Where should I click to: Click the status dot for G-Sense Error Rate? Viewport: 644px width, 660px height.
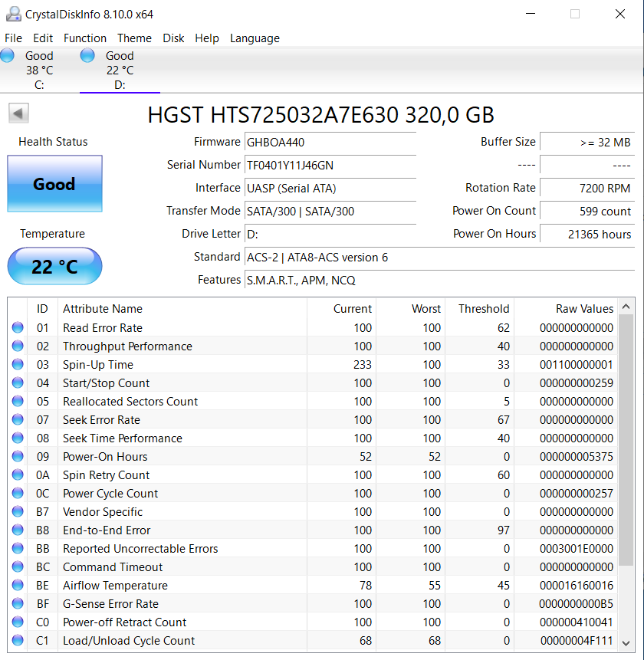[18, 603]
